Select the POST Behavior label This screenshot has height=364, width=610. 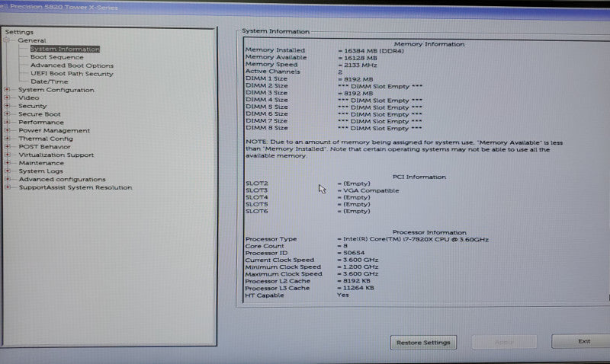tap(44, 147)
